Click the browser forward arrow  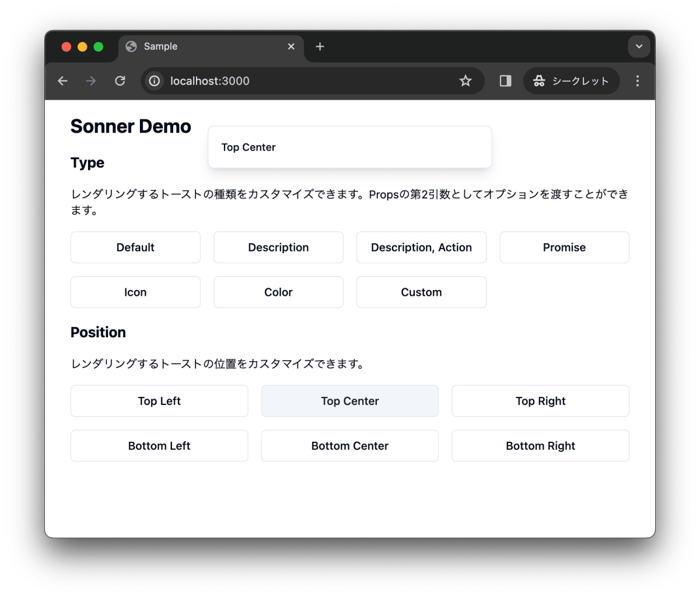91,81
